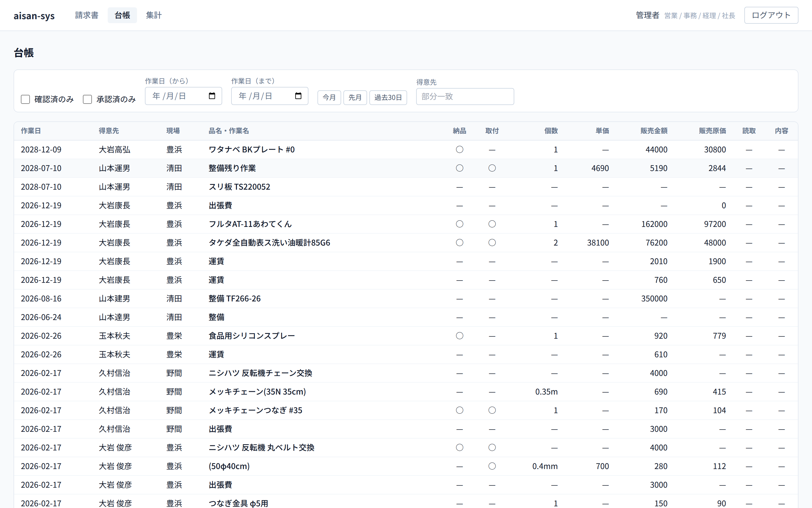
Task: Click 単価 column header
Action: pos(602,131)
